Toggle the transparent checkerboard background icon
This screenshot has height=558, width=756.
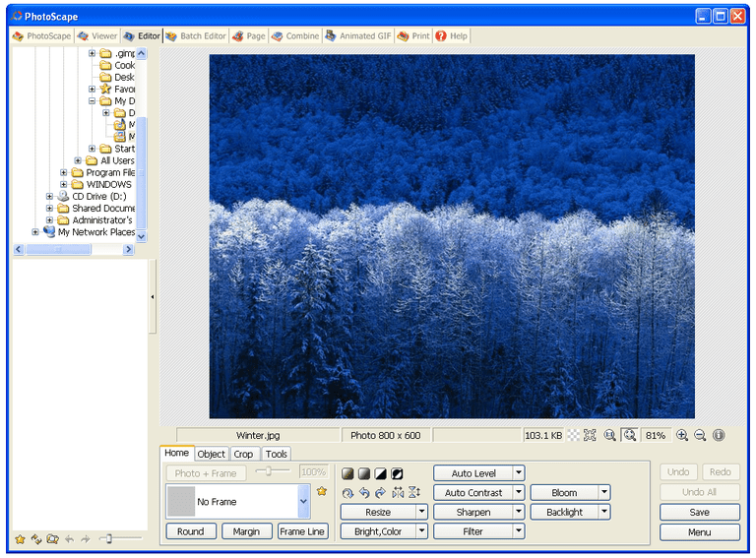(573, 435)
